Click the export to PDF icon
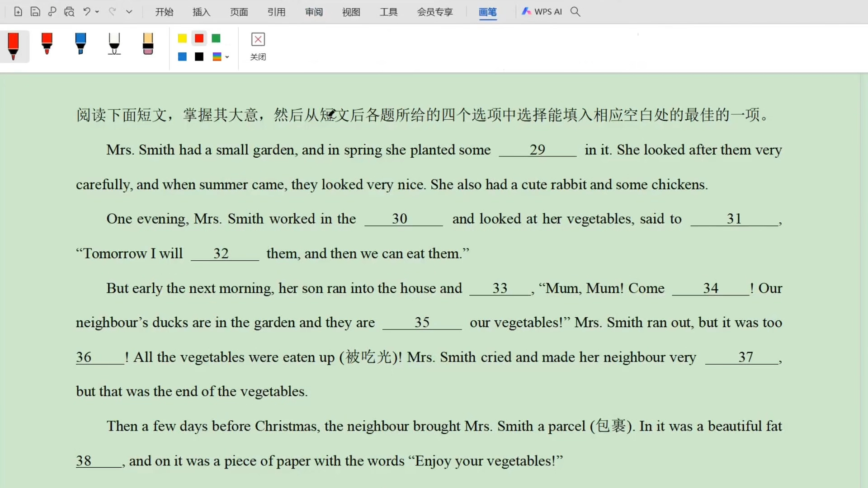 click(52, 12)
